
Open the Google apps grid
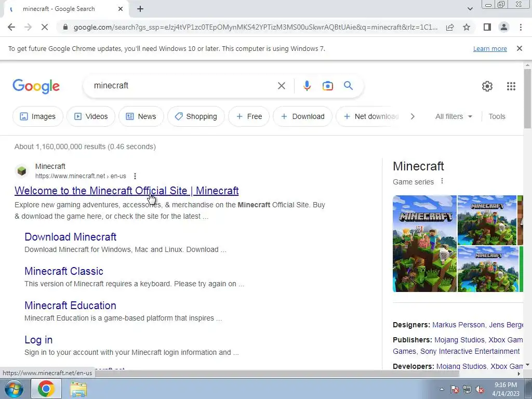[511, 86]
